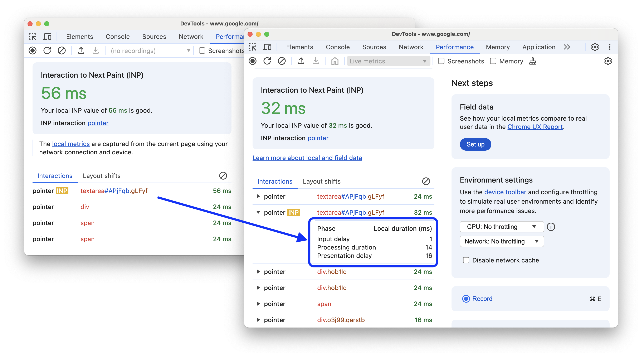The width and height of the screenshot is (644, 353).
Task: Click the inspect element picker icon
Action: 253,47
